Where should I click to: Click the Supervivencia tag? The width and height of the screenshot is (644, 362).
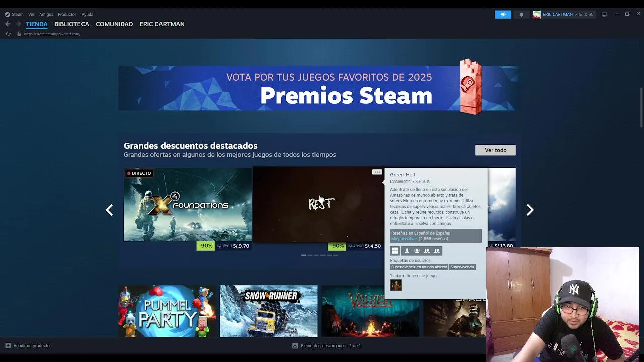coord(462,267)
